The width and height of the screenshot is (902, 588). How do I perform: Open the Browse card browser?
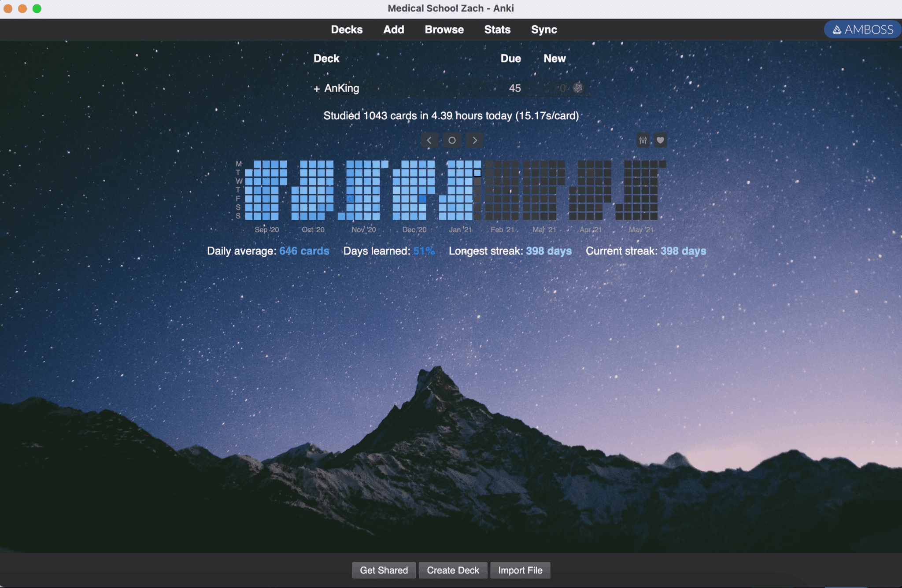click(x=444, y=30)
